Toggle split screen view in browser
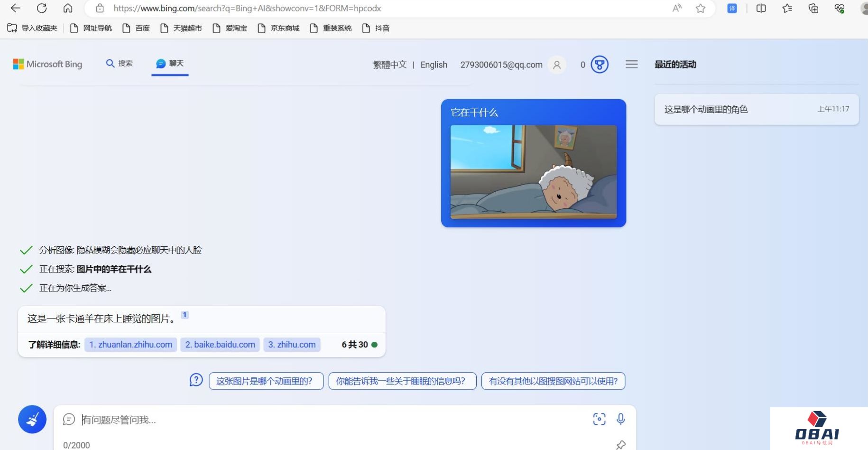The image size is (868, 450). pos(761,8)
